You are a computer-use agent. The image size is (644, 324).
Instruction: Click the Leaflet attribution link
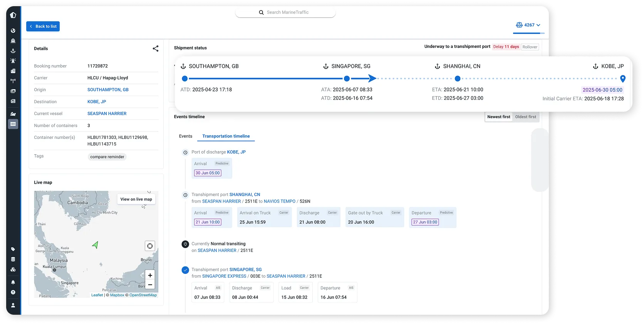97,295
